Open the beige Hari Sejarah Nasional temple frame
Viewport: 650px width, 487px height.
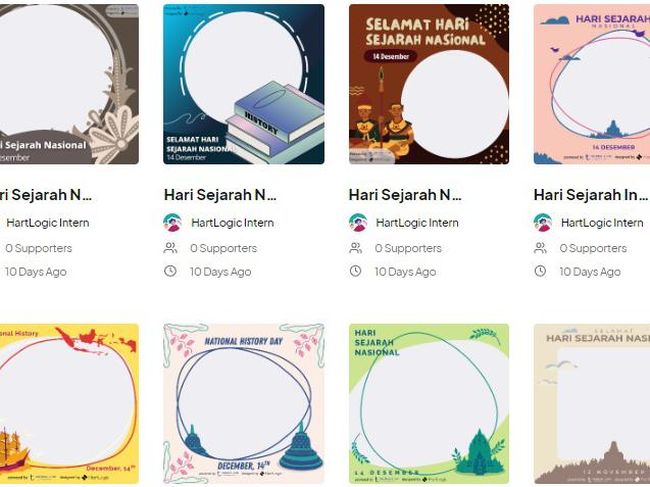tap(592, 403)
